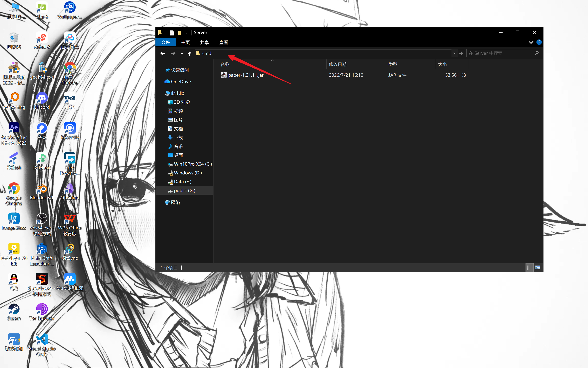Sort files by the 修改日期 column
The height and width of the screenshot is (368, 588).
tap(356, 64)
